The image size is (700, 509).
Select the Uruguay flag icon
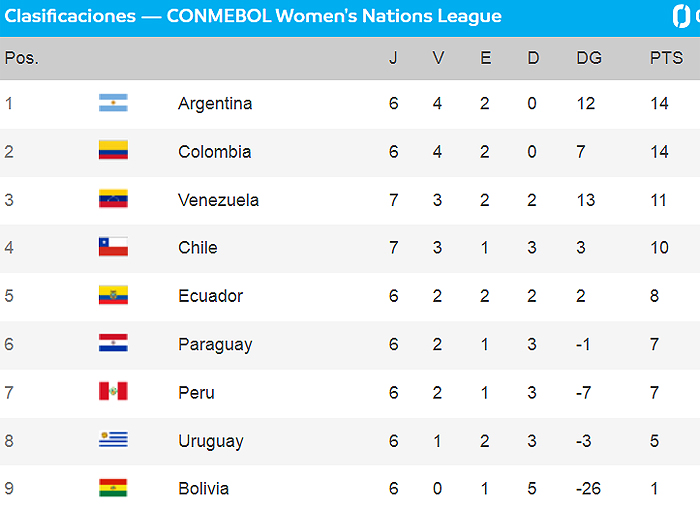[x=113, y=440]
